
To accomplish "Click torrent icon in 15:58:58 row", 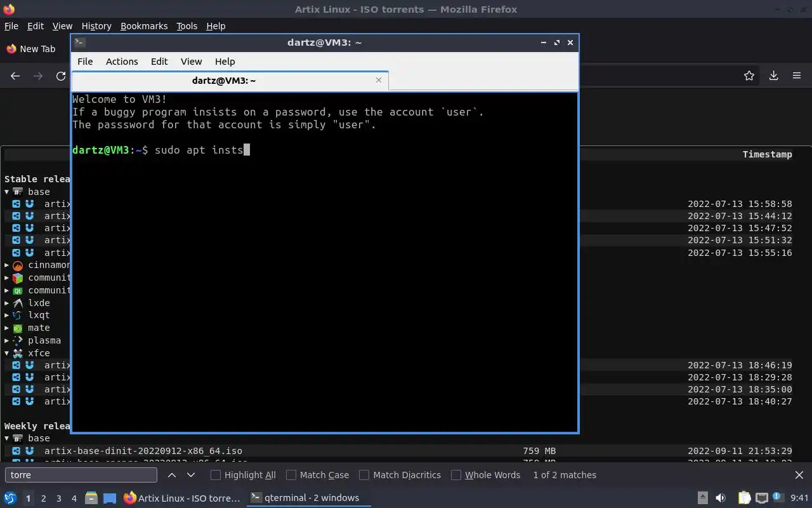I will point(16,204).
